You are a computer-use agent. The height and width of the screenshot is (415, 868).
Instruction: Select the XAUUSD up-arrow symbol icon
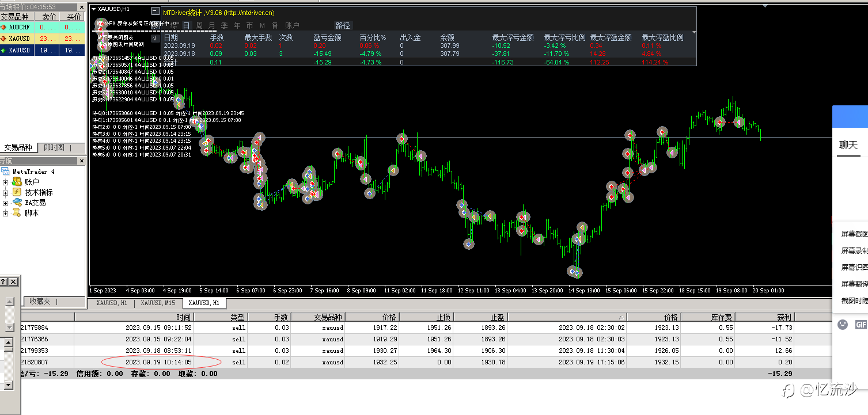[4, 51]
